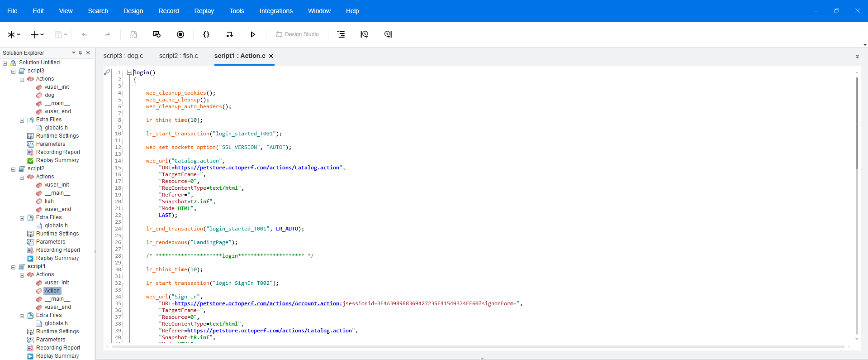
Task: Click the Replay play icon
Action: pyautogui.click(x=253, y=34)
